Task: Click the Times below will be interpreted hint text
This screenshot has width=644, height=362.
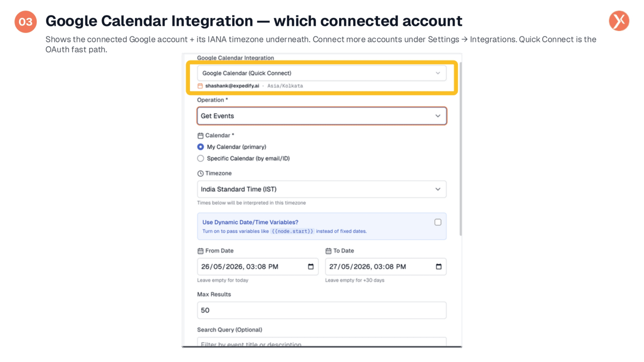Action: [x=251, y=203]
